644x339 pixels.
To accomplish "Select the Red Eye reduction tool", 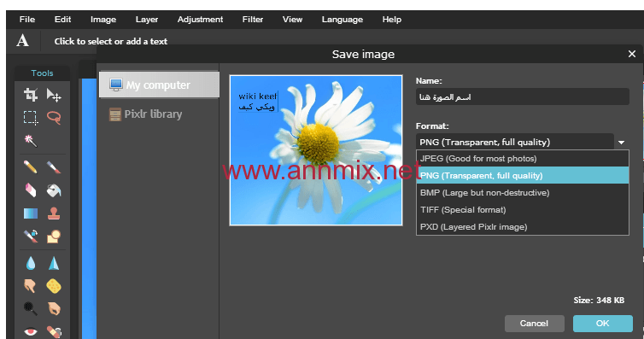I will (x=31, y=331).
